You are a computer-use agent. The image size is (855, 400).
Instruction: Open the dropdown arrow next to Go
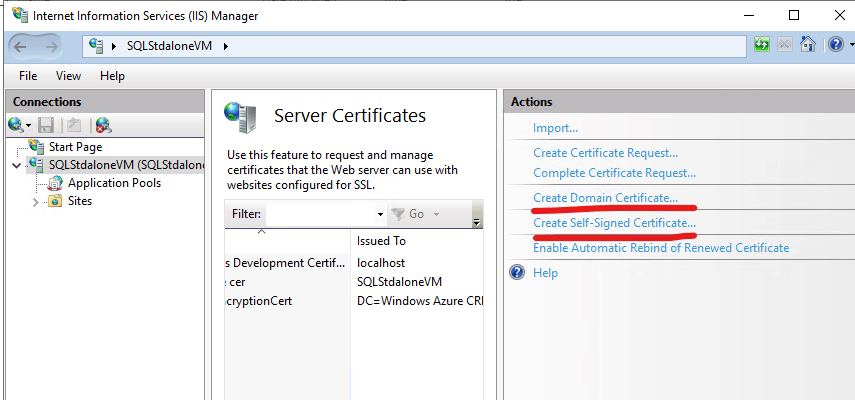[436, 214]
